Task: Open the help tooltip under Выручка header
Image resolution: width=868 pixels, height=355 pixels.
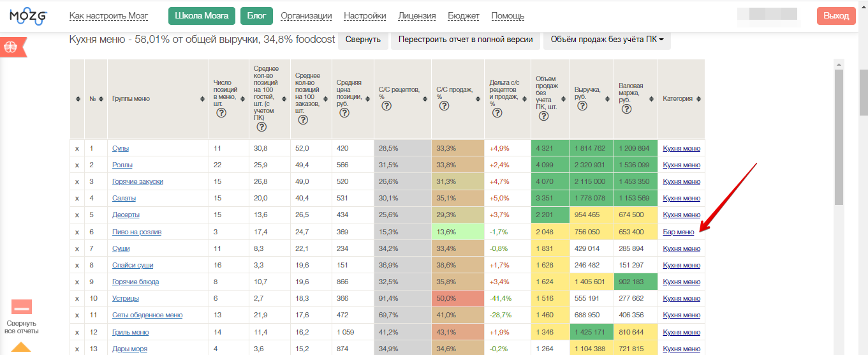Action: (x=582, y=105)
